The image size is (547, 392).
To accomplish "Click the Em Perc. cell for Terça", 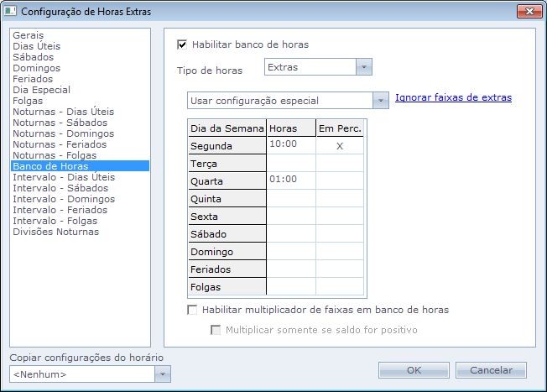I will (340, 164).
